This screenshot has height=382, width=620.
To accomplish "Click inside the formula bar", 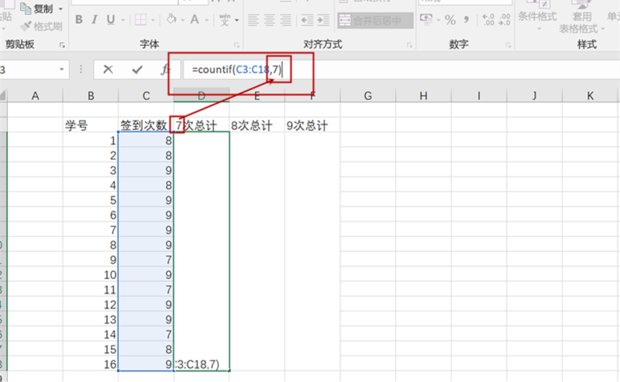I will tap(401, 70).
